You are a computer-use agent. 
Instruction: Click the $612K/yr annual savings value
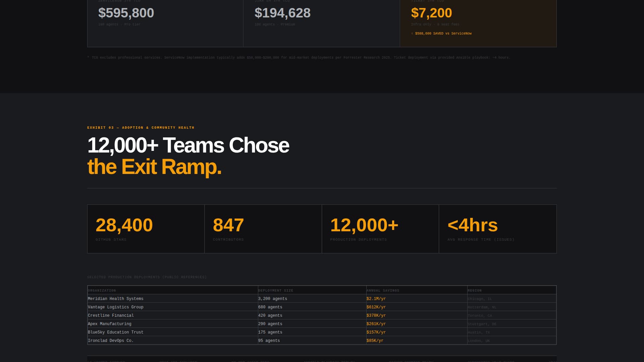(x=376, y=307)
